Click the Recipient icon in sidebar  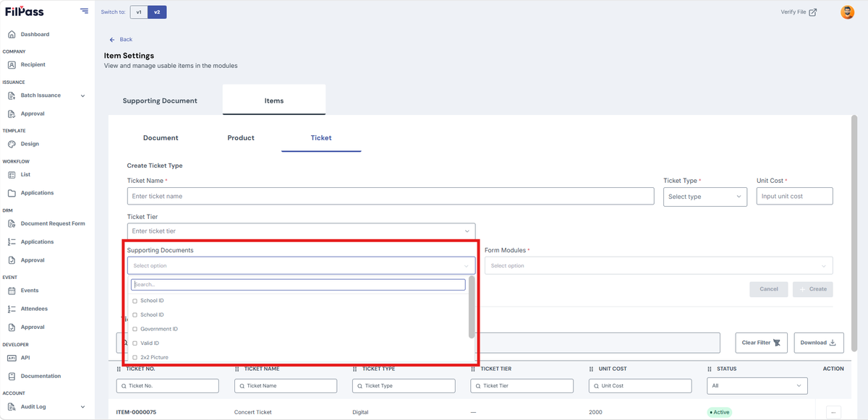coord(12,64)
